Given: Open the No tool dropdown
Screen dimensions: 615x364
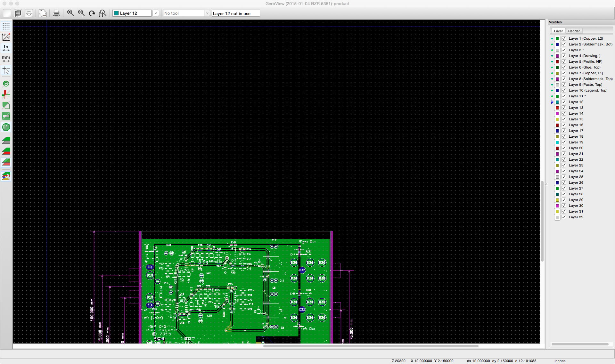Looking at the screenshot, I should point(186,13).
